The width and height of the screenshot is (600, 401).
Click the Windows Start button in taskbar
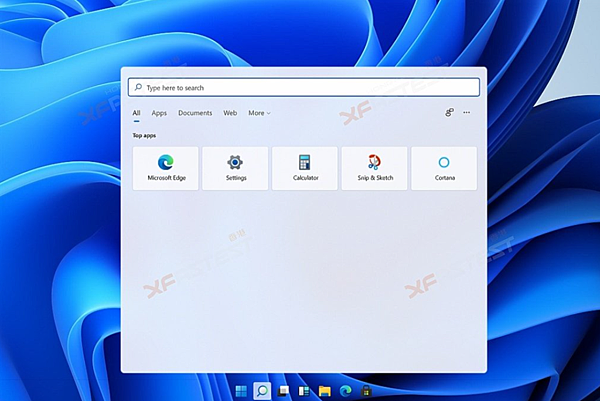(x=241, y=391)
